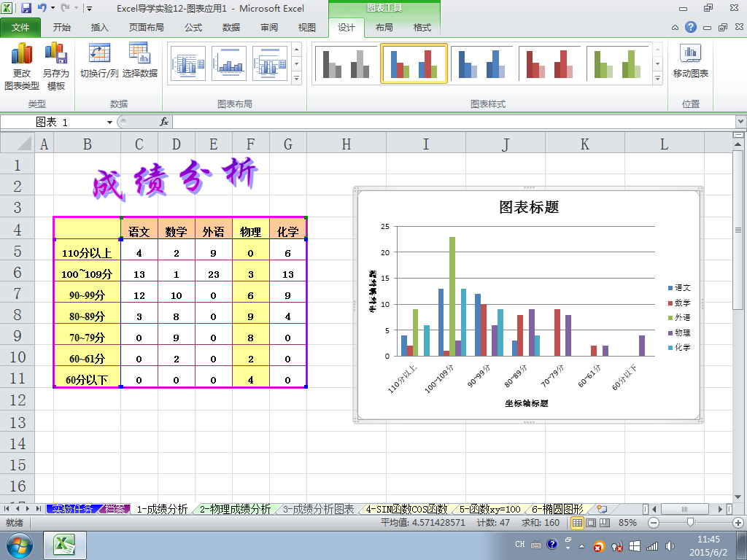Open the undo history dropdown arrow
This screenshot has height=560, width=747.
pos(53,8)
